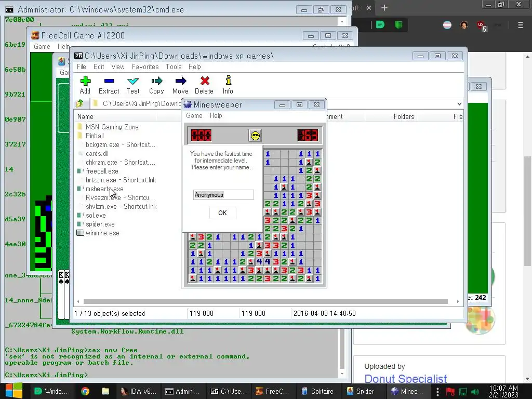The image size is (532, 399).
Task: Click the green shield browser extension icon
Action: 398,25
